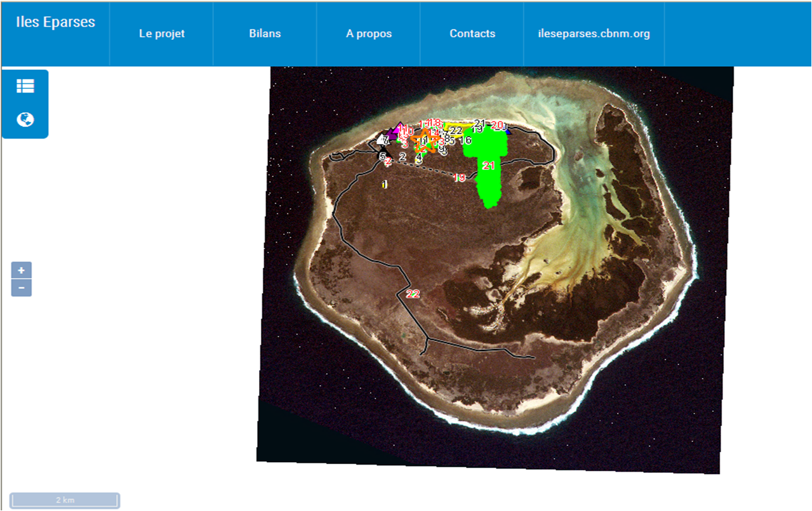Select the yellow marker labeled 1

385,184
